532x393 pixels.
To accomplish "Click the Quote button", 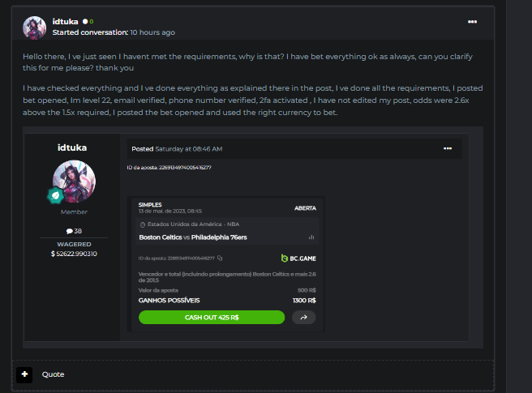I will click(x=53, y=374).
